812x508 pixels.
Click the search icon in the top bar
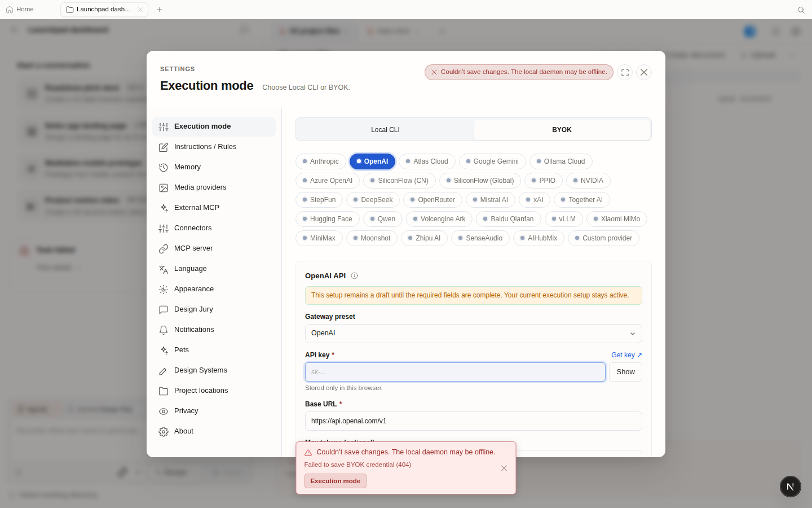[x=801, y=10]
